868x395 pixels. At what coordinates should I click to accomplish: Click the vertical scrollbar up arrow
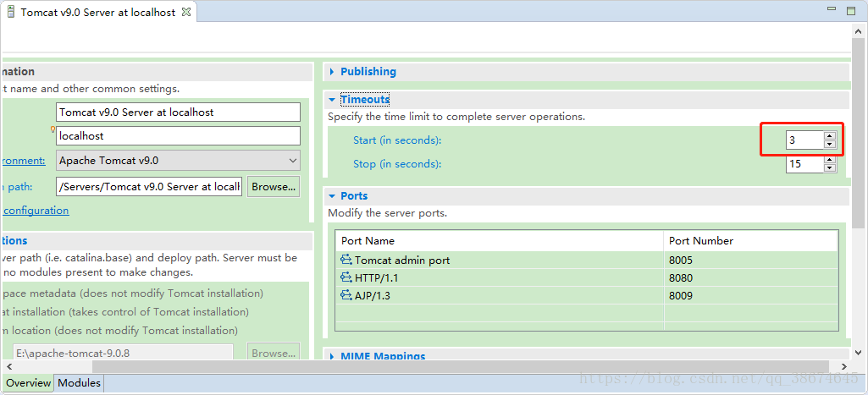point(858,31)
